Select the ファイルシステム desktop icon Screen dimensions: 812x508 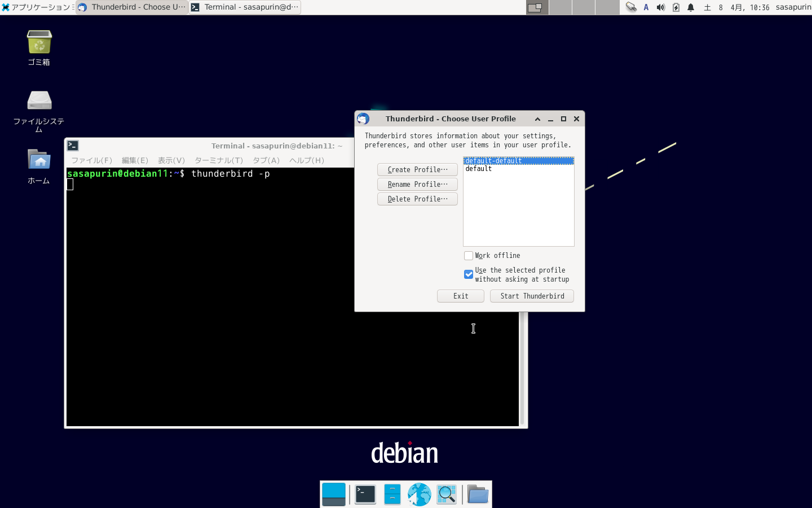39,111
